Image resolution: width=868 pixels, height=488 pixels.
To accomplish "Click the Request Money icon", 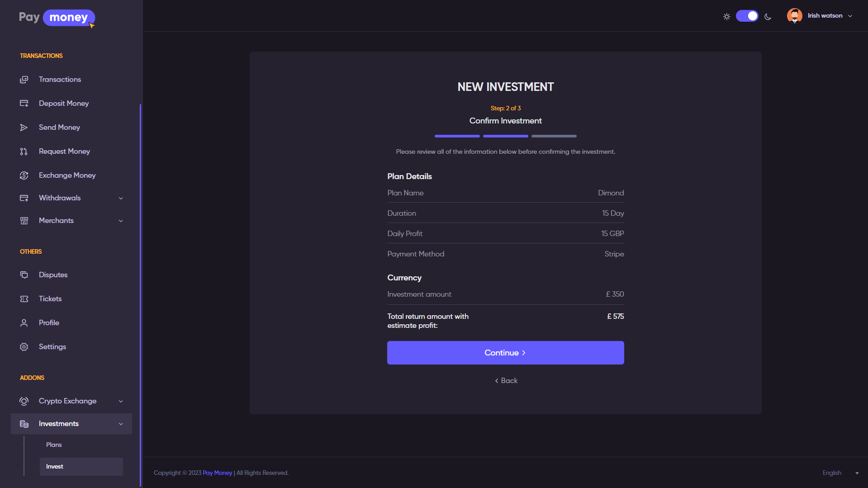I will click(24, 152).
